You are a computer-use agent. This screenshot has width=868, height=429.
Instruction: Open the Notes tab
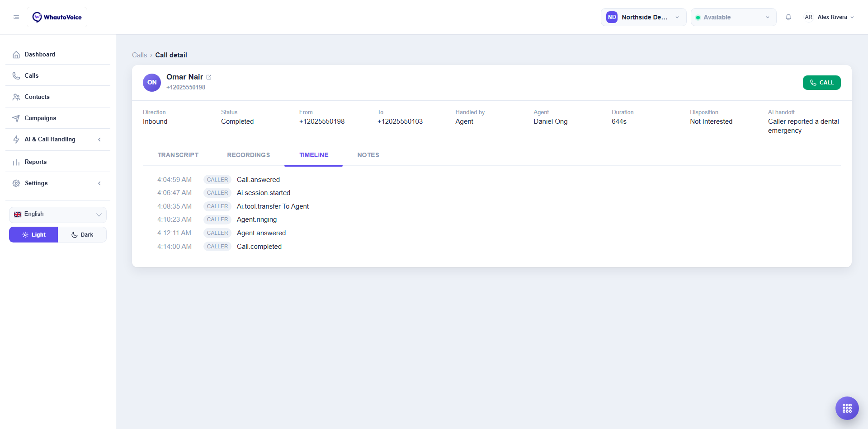(368, 155)
